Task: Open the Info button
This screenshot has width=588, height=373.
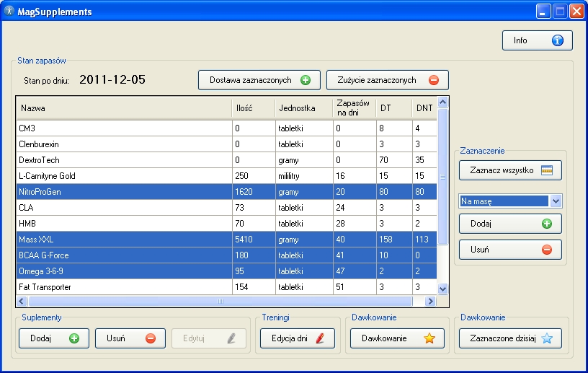Action: point(538,40)
